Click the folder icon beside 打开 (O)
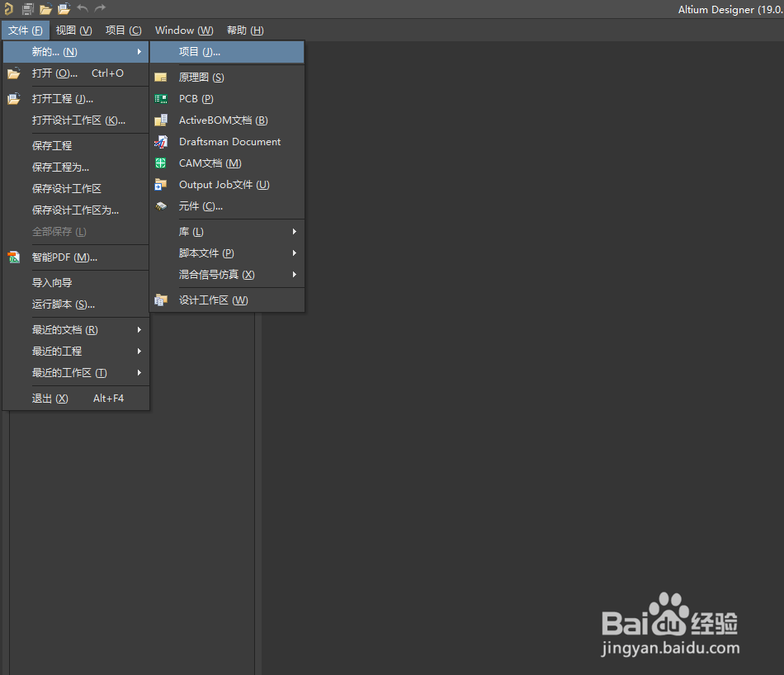Screen dimensions: 784x675 [x=14, y=73]
